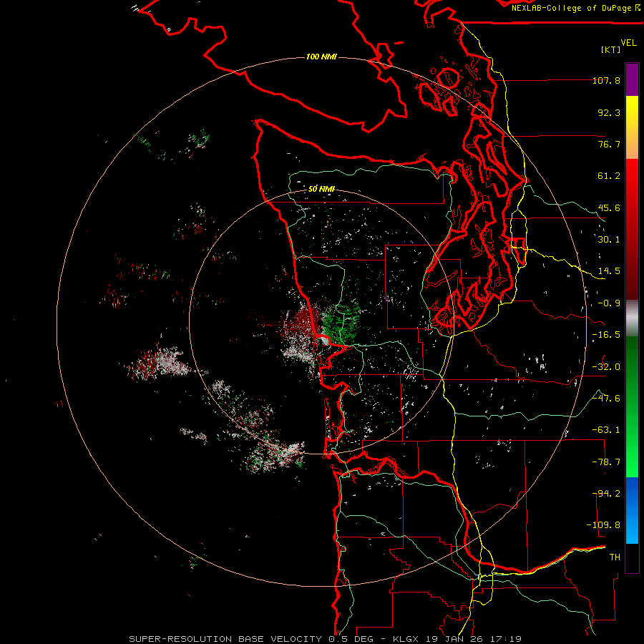The width and height of the screenshot is (644, 644).
Task: Click the 50 NMI range ring label
Action: [321, 189]
